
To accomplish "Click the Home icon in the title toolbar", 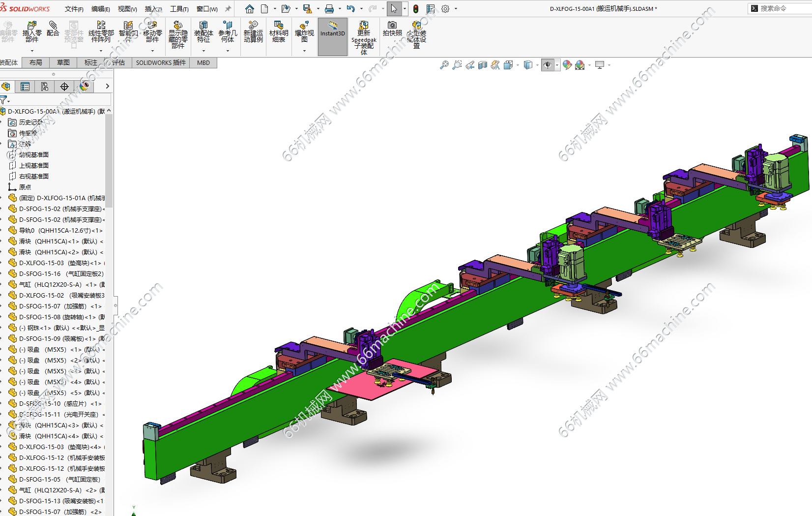I will (250, 9).
